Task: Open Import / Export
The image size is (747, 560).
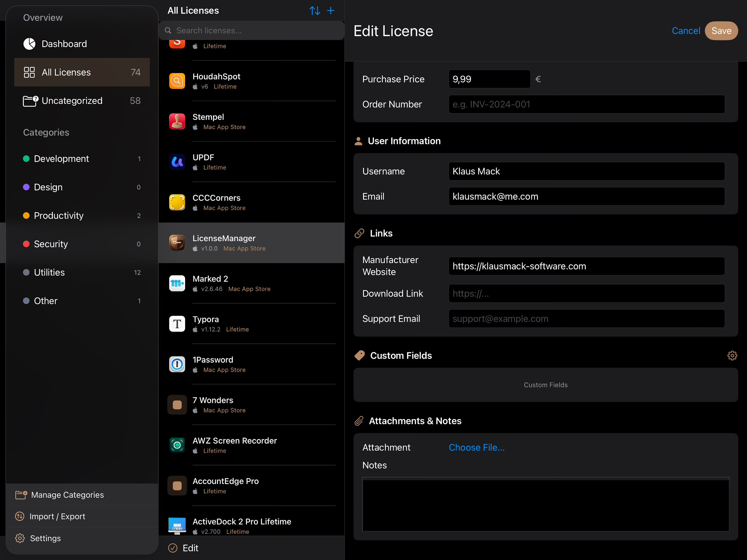Action: pos(82,517)
